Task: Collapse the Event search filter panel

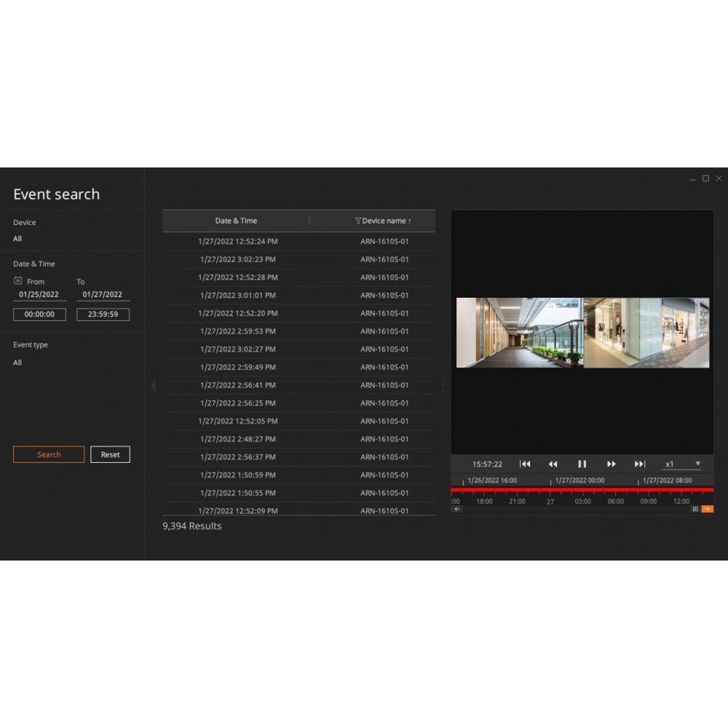Action: (153, 385)
